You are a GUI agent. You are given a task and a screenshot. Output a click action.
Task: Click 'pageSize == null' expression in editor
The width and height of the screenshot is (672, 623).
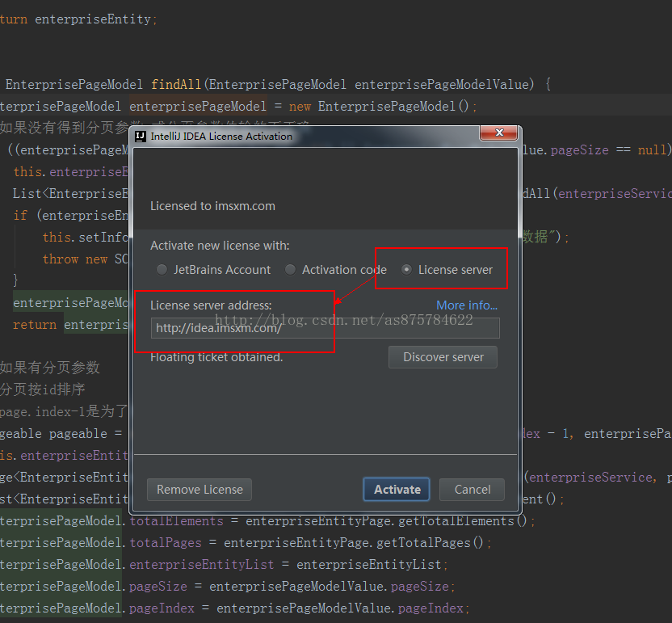[x=609, y=150]
